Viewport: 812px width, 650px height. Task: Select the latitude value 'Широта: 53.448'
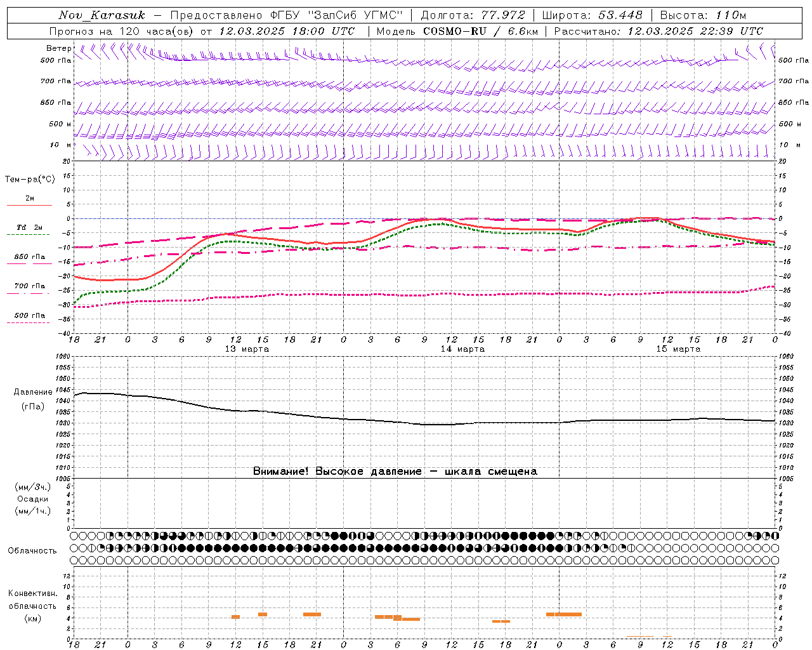click(592, 15)
